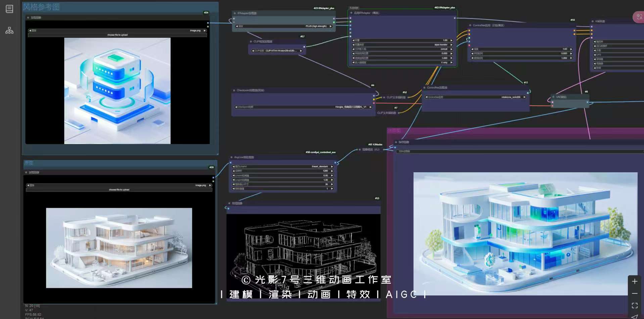Collapse the ControlNet apply node dot
This screenshot has height=319, width=644.
470,26
